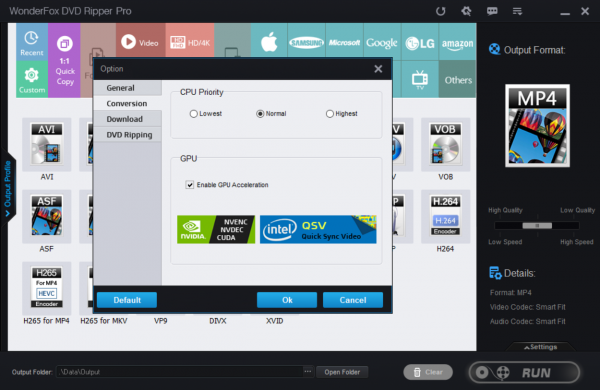This screenshot has height=390, width=600.
Task: Set CPU priority to Highest
Action: 329,114
